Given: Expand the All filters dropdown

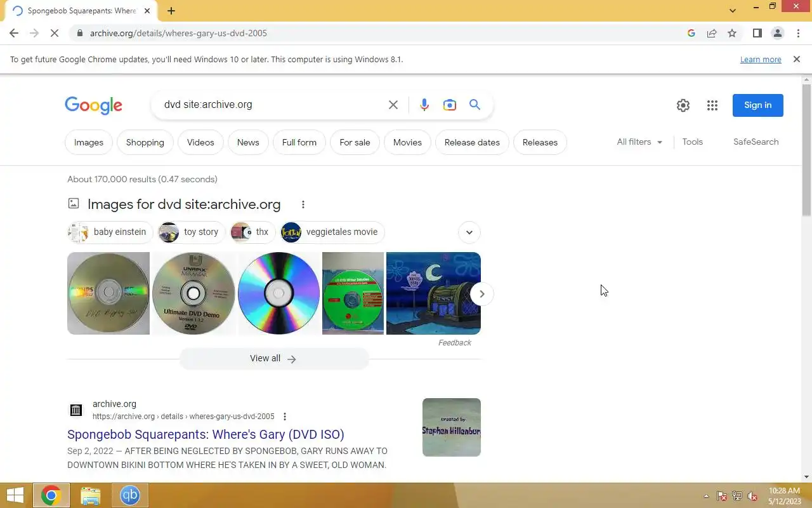Looking at the screenshot, I should coord(639,142).
